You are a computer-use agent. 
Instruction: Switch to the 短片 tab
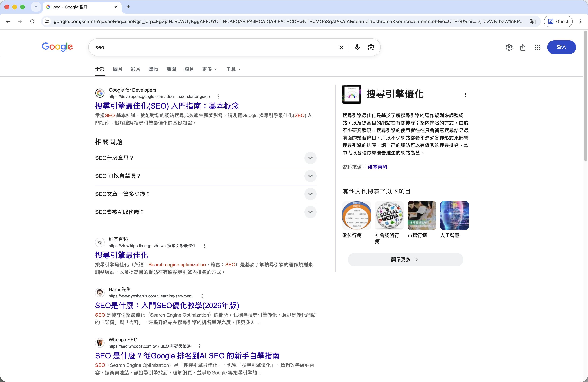(x=189, y=69)
